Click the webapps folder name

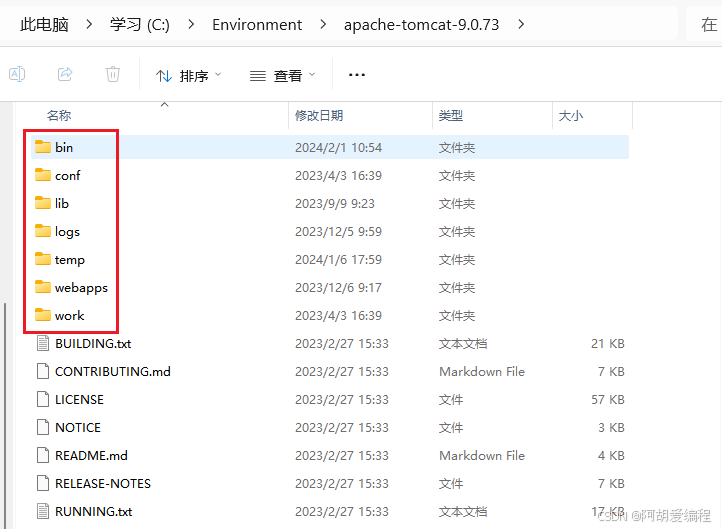[81, 288]
